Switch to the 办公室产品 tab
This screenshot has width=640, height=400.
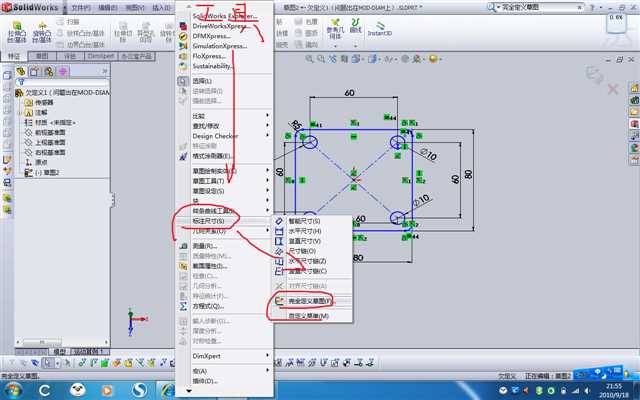(136, 56)
